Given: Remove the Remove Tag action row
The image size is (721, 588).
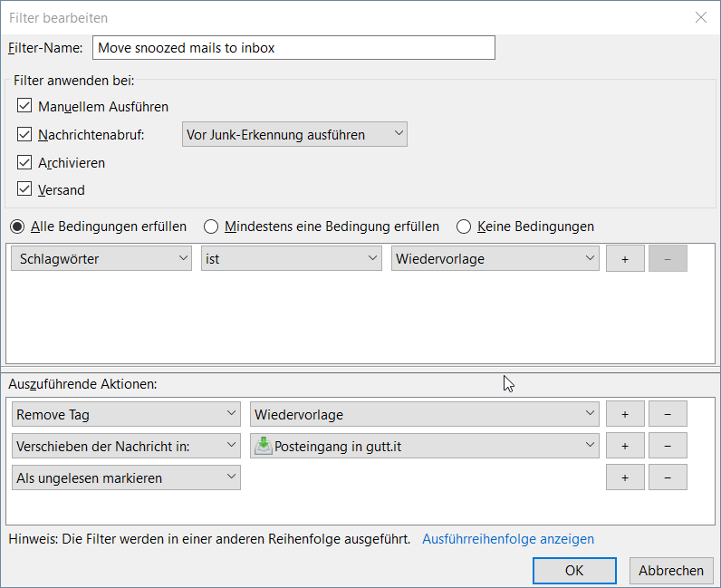Looking at the screenshot, I should 668,415.
